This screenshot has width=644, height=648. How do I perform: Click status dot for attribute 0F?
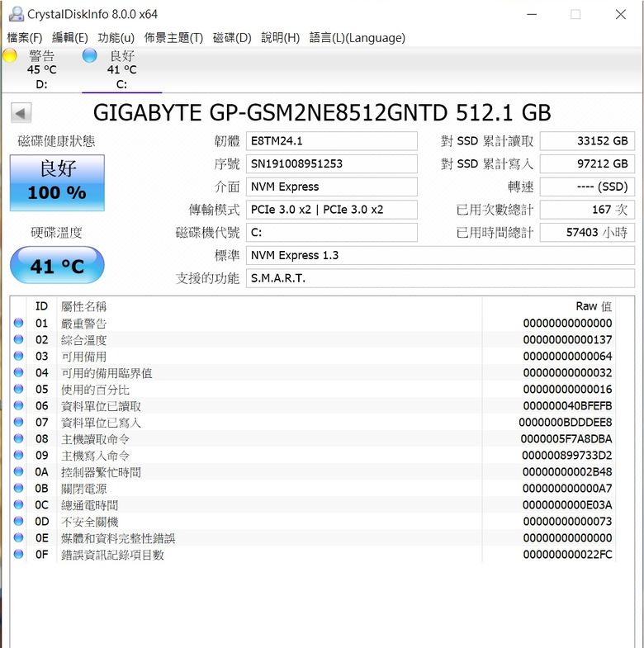tap(19, 554)
